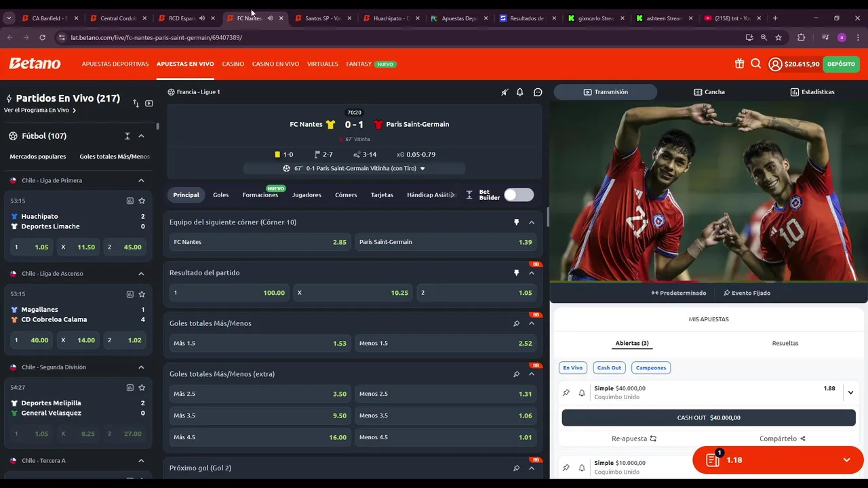Screen dimensions: 868x488
Task: Expand the 67' Vitinha goal event dropdown
Action: (x=422, y=169)
